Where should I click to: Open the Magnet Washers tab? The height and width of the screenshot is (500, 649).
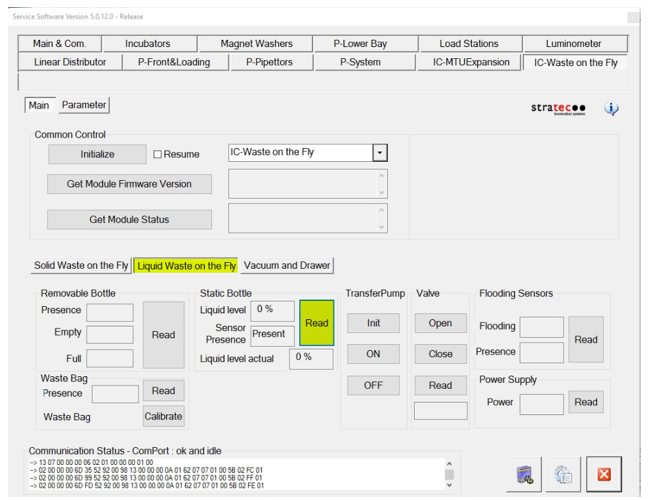256,44
